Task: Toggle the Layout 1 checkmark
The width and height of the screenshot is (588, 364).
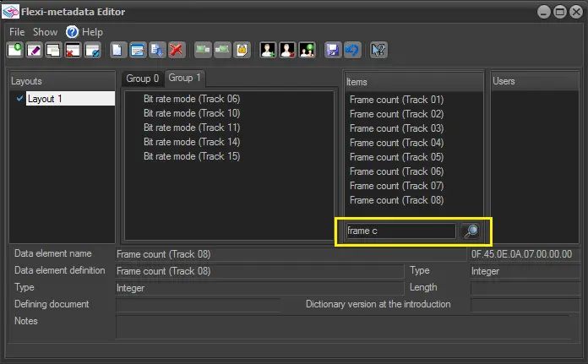Action: pos(19,99)
